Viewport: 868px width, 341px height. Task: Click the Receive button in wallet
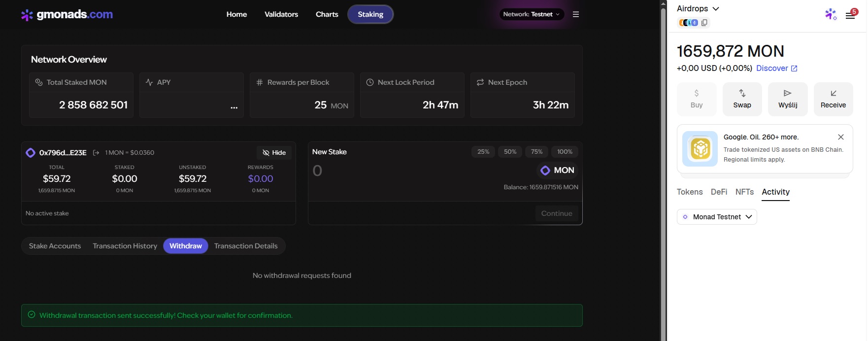pyautogui.click(x=833, y=99)
